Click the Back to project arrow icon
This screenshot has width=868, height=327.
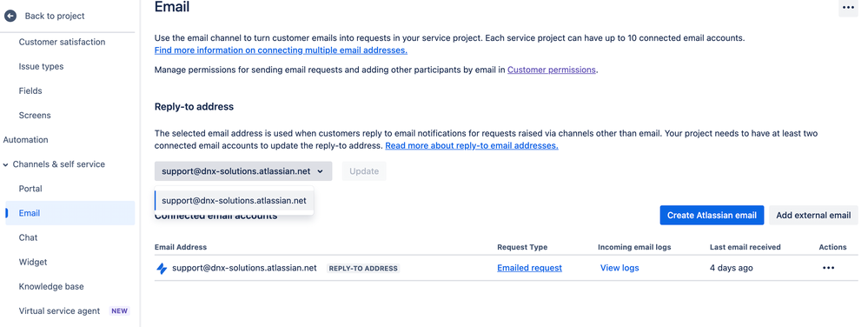point(10,16)
